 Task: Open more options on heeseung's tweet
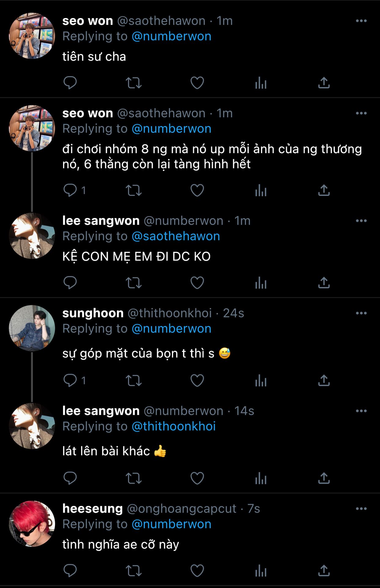click(x=361, y=509)
